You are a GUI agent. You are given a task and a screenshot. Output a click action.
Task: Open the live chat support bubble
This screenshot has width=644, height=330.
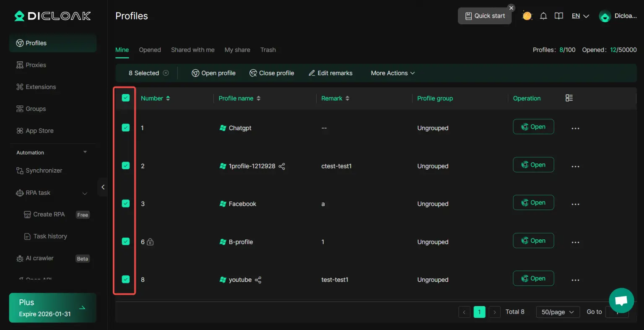tap(621, 301)
